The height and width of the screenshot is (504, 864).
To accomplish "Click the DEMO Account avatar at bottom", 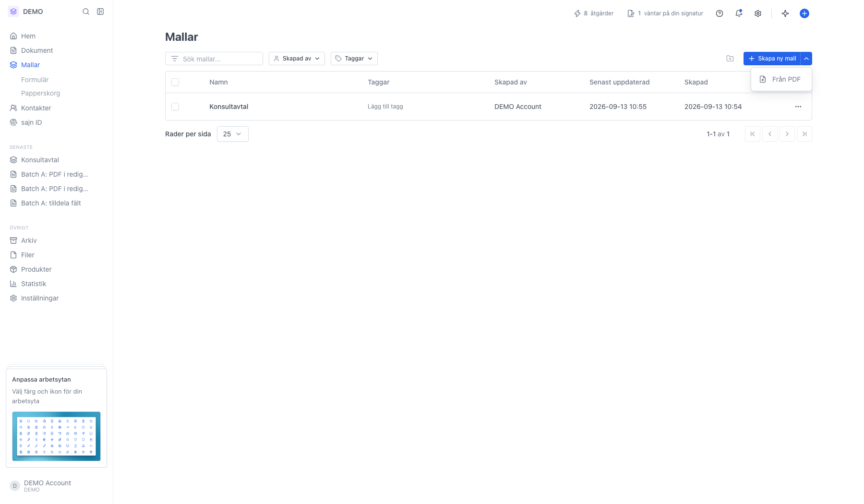I will pyautogui.click(x=15, y=486).
